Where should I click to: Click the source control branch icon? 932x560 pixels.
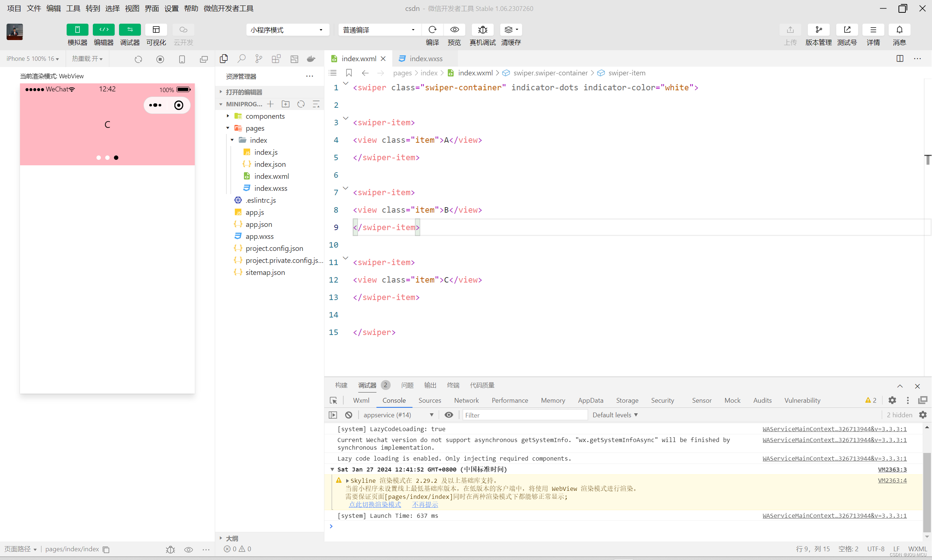(x=258, y=59)
